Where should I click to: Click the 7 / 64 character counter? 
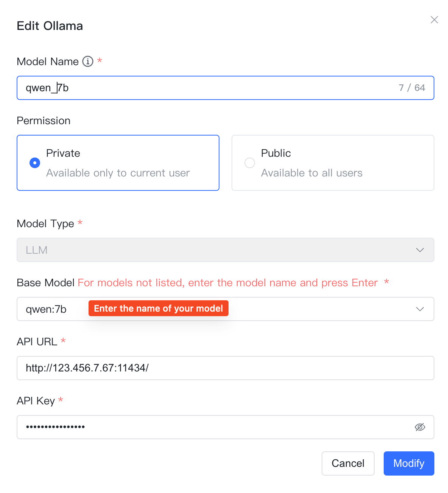point(412,88)
